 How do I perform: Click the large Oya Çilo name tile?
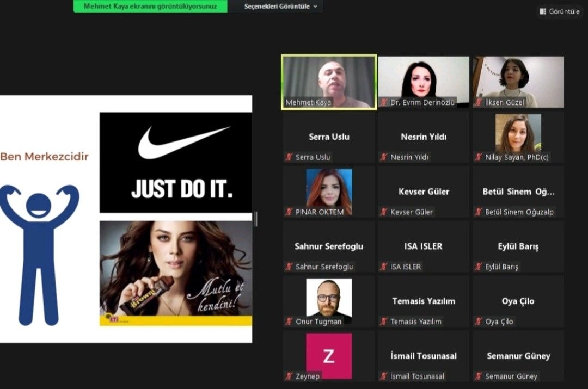pos(518,301)
